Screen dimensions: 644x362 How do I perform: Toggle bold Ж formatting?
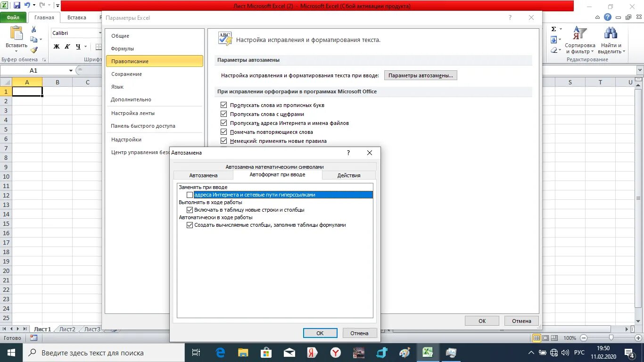point(57,46)
